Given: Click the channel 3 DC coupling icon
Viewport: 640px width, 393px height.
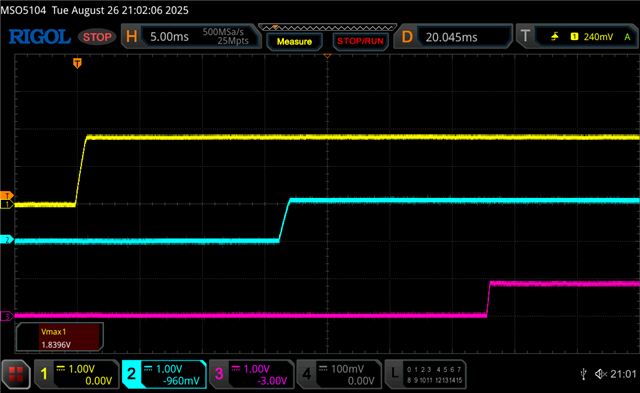Looking at the screenshot, I should [x=236, y=369].
